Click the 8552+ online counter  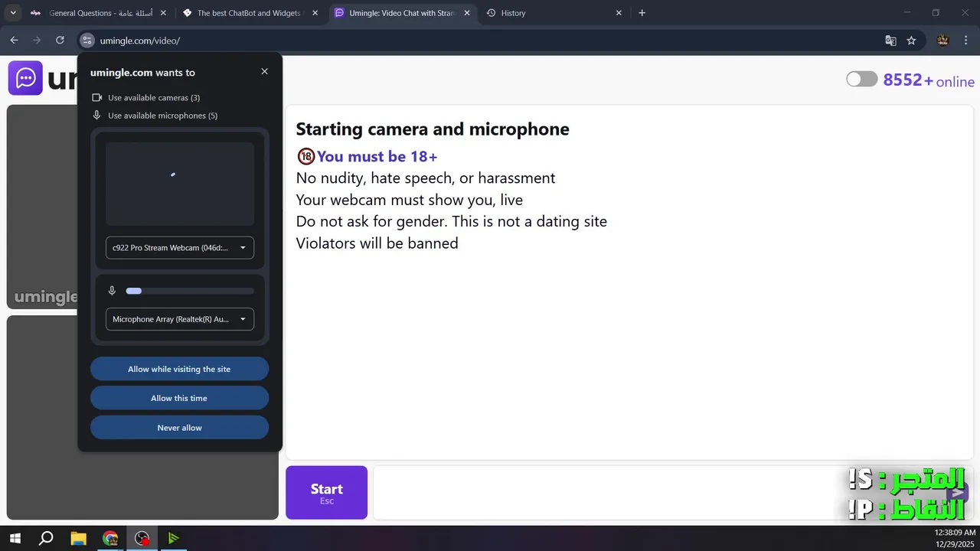point(929,80)
